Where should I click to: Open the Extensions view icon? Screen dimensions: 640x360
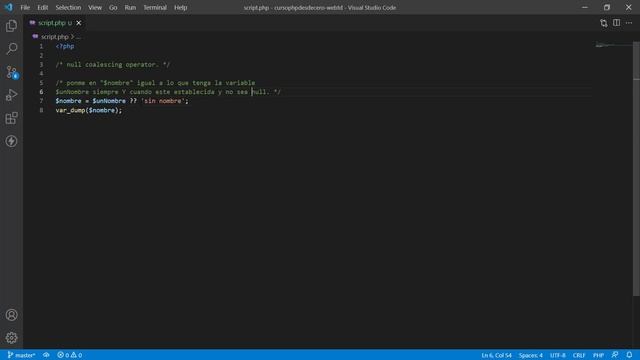click(x=11, y=118)
